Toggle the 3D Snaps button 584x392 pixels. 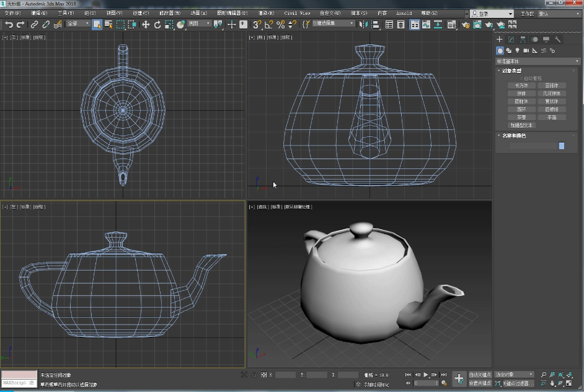pos(257,24)
